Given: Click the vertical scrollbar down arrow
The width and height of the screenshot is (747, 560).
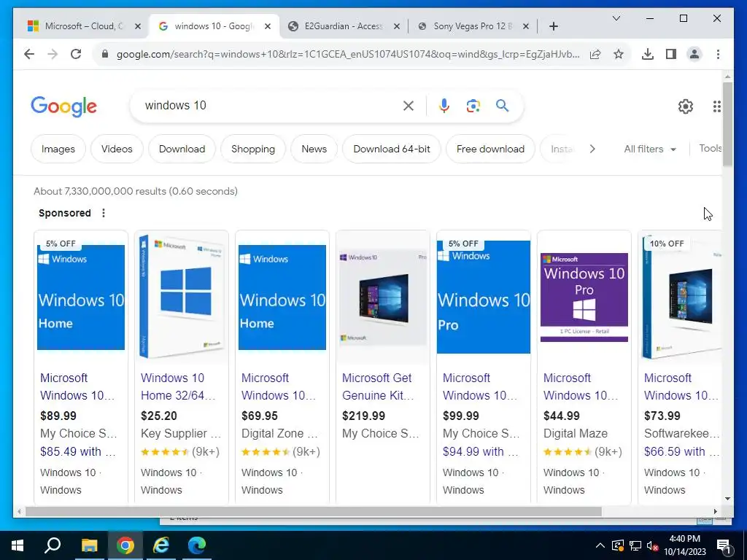Looking at the screenshot, I should pyautogui.click(x=727, y=499).
